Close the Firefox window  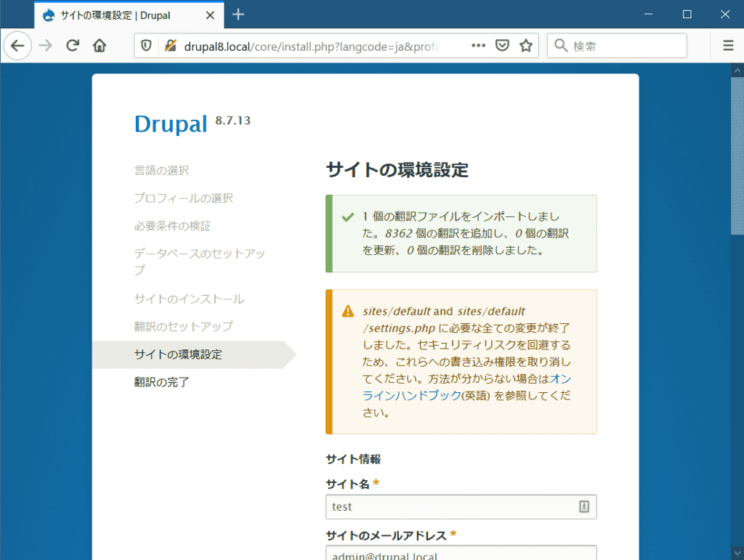point(725,15)
